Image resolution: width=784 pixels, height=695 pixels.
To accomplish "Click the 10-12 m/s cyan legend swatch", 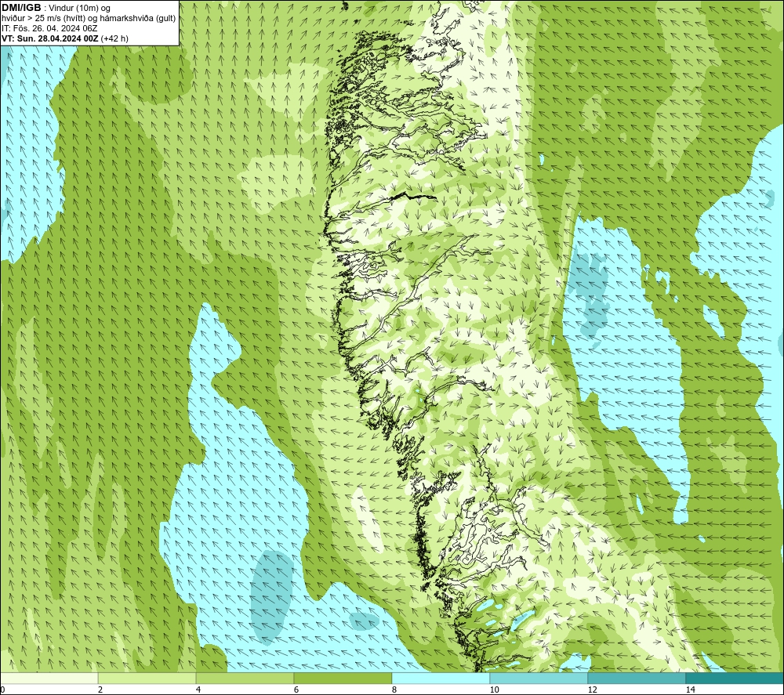I will coord(539,679).
